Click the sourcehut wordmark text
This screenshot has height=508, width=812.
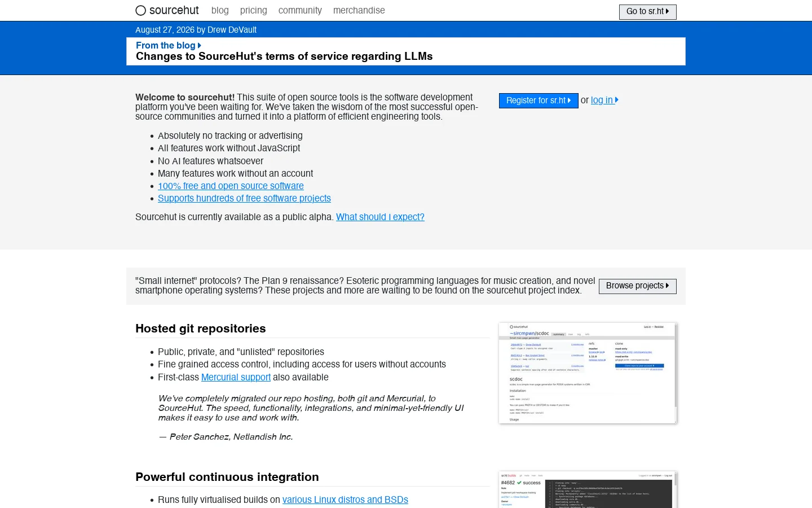[174, 10]
